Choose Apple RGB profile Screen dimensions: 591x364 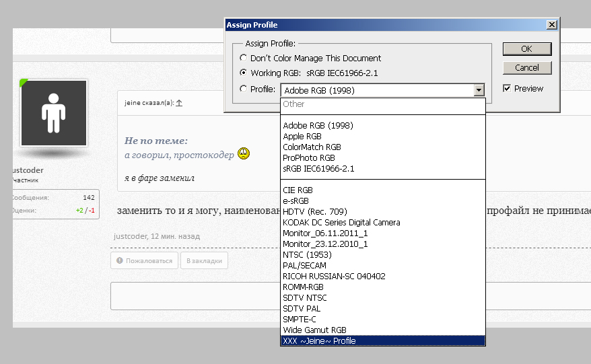[x=382, y=137]
